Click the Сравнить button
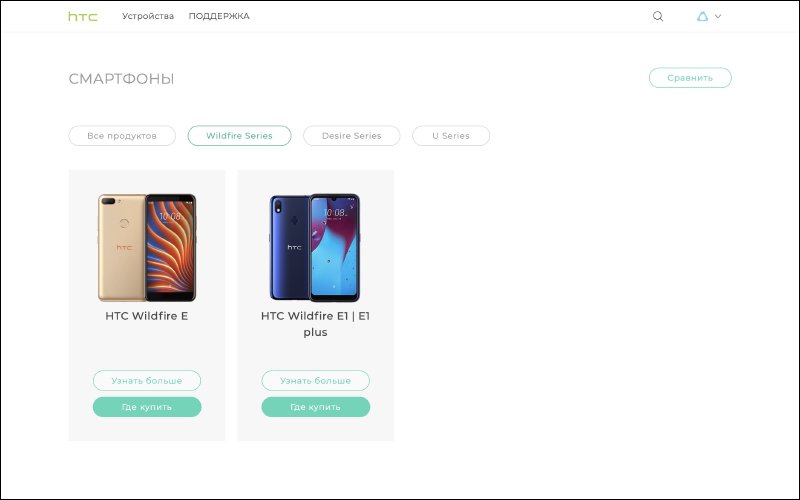The image size is (800, 500). pyautogui.click(x=690, y=78)
